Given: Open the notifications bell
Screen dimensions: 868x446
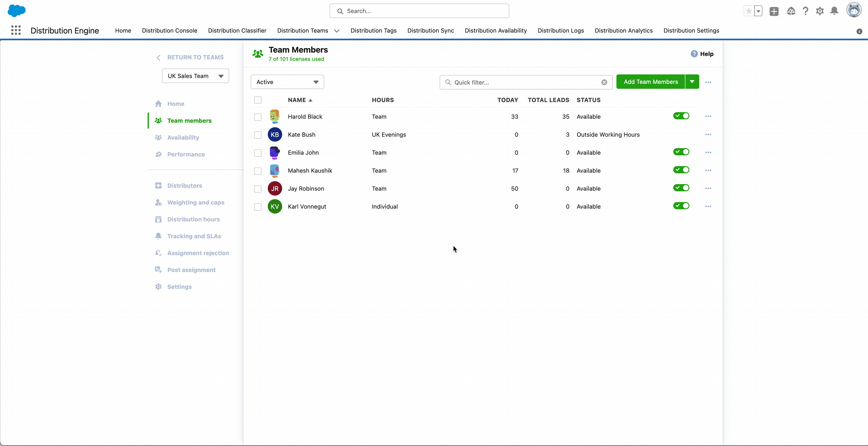Looking at the screenshot, I should click(x=834, y=11).
